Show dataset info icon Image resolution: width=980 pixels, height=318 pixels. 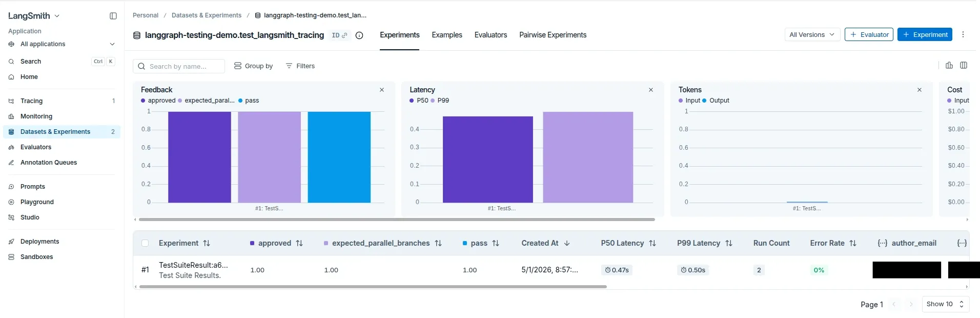359,35
